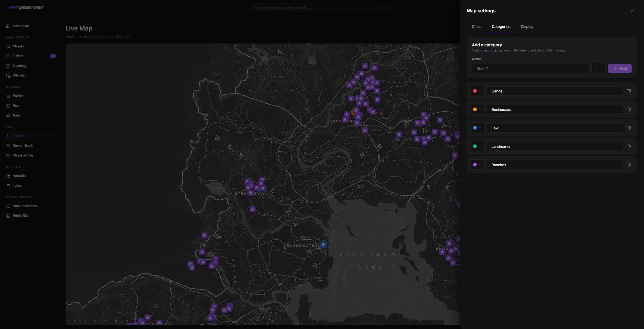Viewport: 644px width, 329px height.
Task: Switch to the Display tab
Action: click(527, 27)
